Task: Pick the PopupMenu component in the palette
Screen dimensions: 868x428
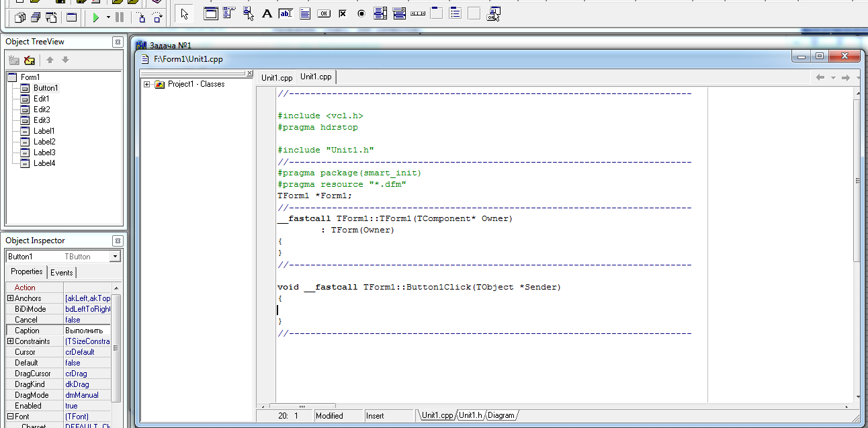Action: pos(248,13)
